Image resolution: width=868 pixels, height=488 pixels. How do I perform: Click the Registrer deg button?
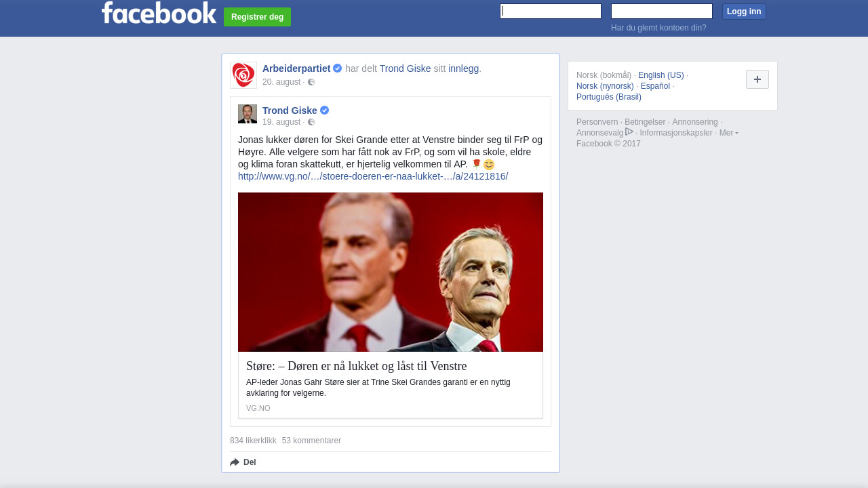point(257,17)
